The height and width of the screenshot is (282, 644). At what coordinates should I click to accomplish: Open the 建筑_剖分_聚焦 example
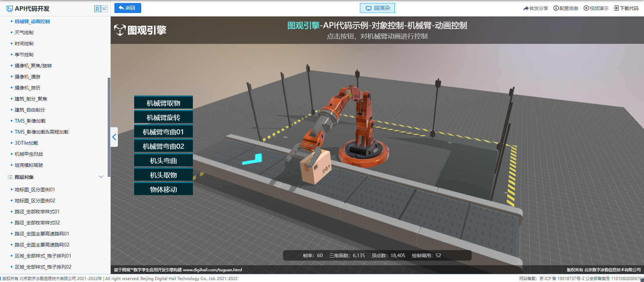click(31, 99)
